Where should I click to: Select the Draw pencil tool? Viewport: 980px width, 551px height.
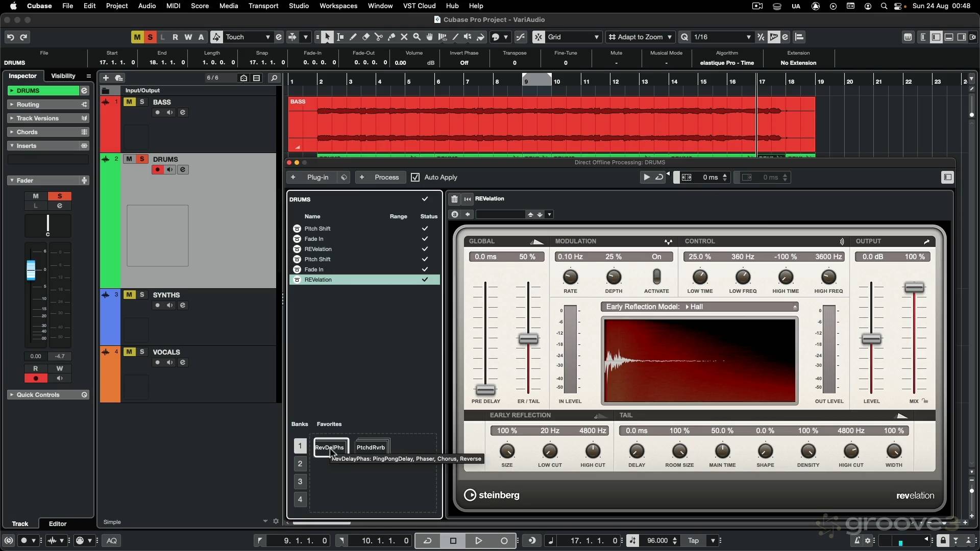click(x=353, y=37)
